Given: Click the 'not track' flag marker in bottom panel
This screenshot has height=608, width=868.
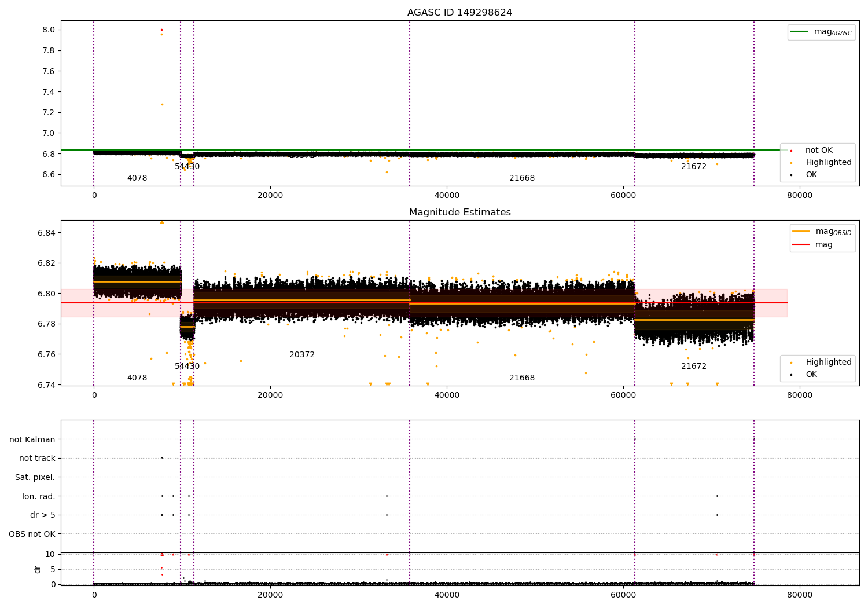Looking at the screenshot, I should click(162, 458).
